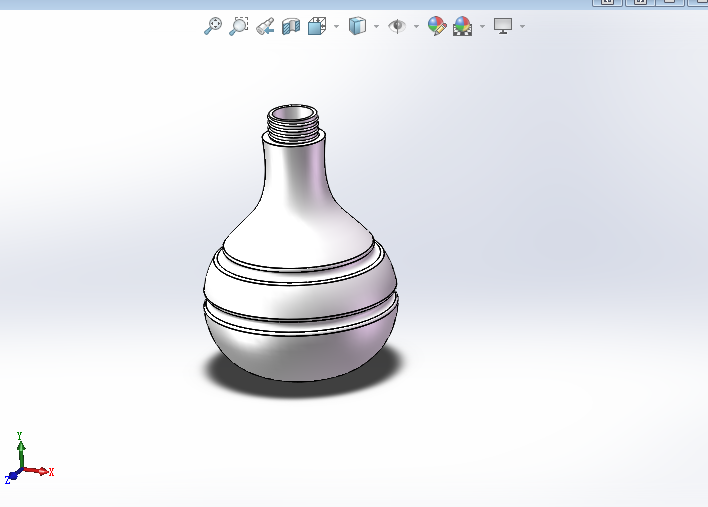Select the lower round body of the bottle
The width and height of the screenshot is (708, 507).
(300, 354)
